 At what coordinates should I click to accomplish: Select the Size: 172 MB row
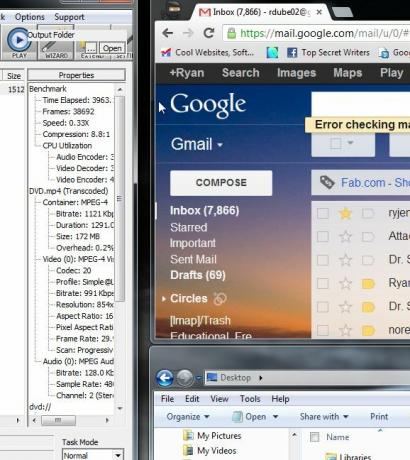pyautogui.click(x=78, y=236)
